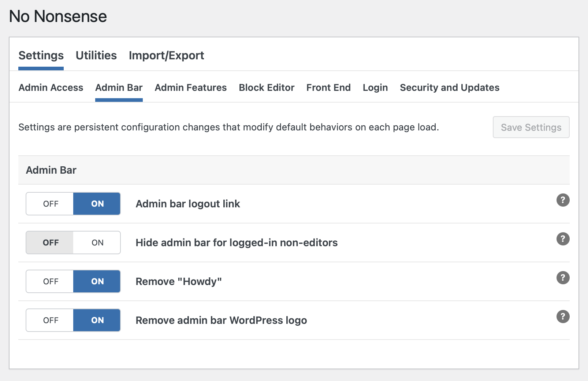
Task: Select the Admin Bar sub-tab
Action: 119,88
